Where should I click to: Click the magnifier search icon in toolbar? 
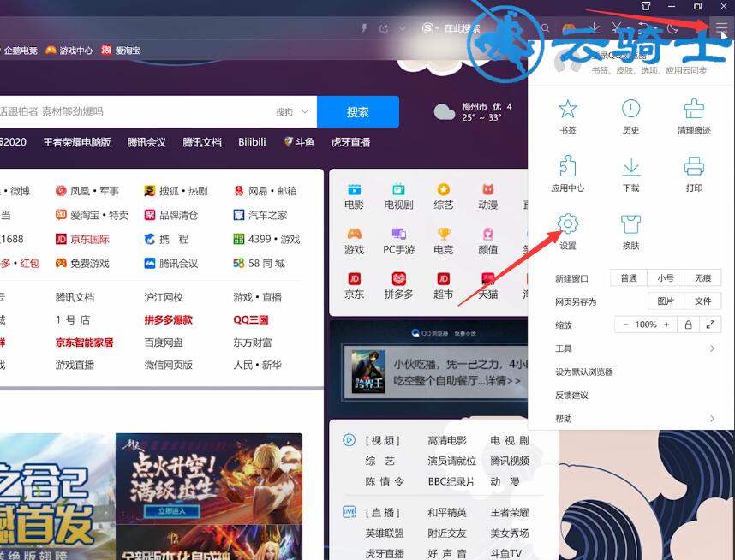tap(545, 28)
